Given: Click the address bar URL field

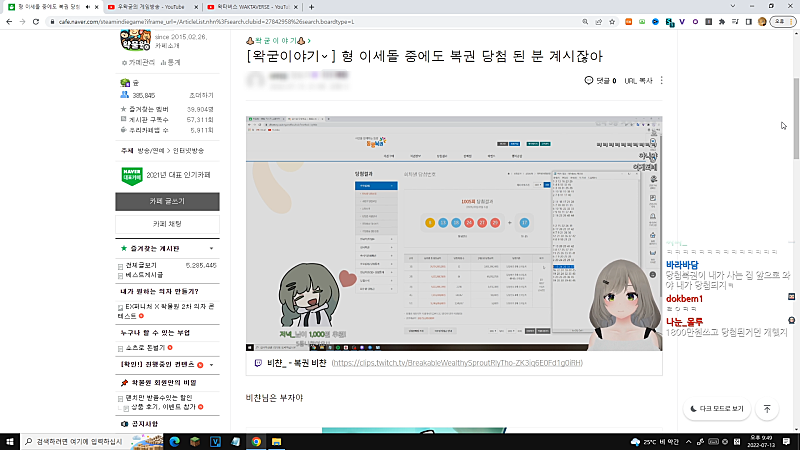Looking at the screenshot, I should tap(316, 21).
